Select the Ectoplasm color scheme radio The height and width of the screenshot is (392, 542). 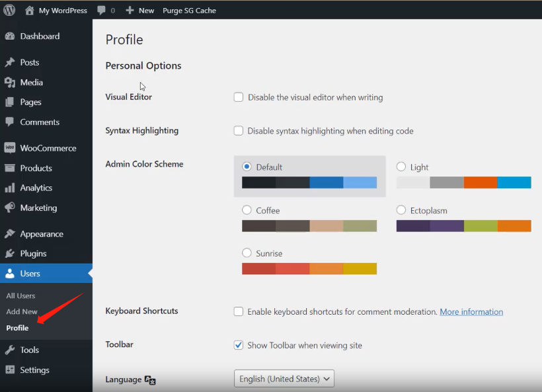coord(401,210)
